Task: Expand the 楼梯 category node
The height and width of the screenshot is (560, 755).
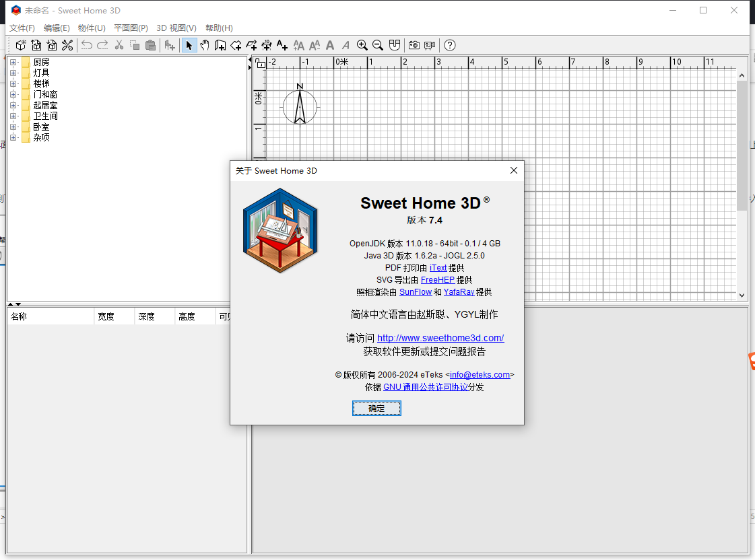Action: point(13,83)
